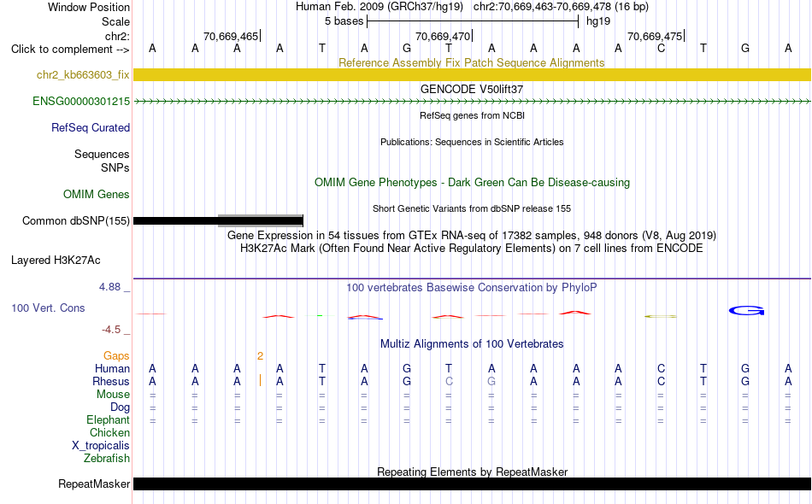Open the GENCODE V50lift37 track title
Screen dimensions: 812x504
471,89
